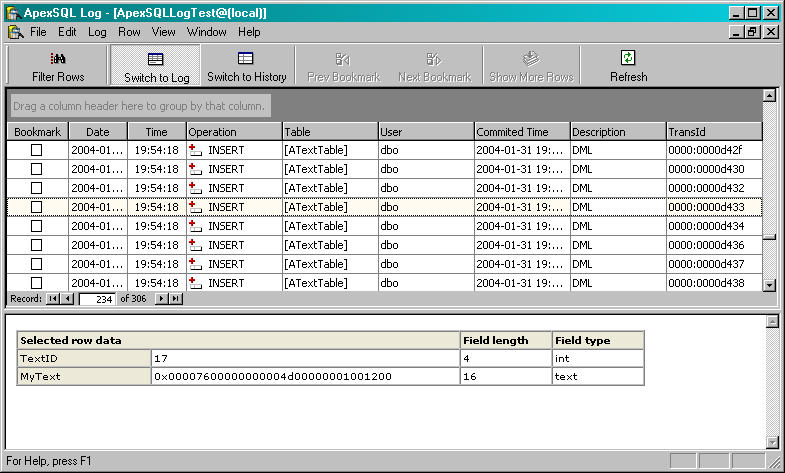
Task: Sort by User column header
Action: (426, 132)
